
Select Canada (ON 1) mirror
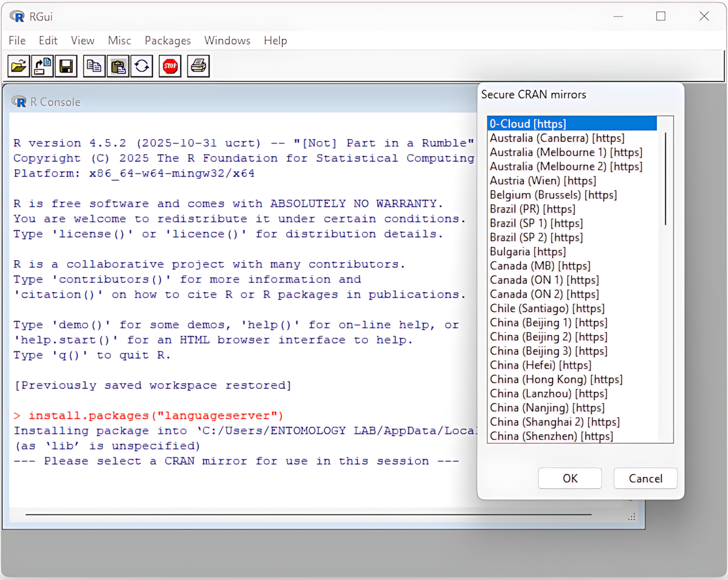[544, 280]
